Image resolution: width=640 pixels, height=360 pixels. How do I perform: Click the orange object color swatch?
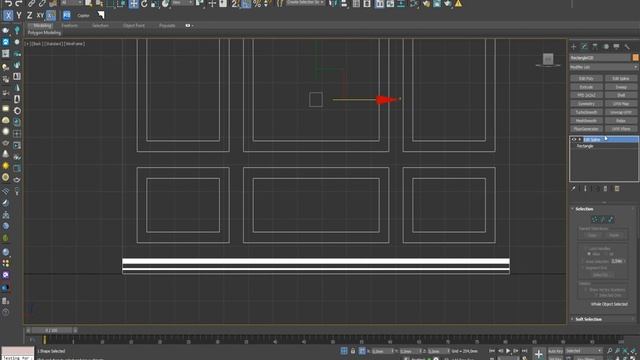point(636,58)
